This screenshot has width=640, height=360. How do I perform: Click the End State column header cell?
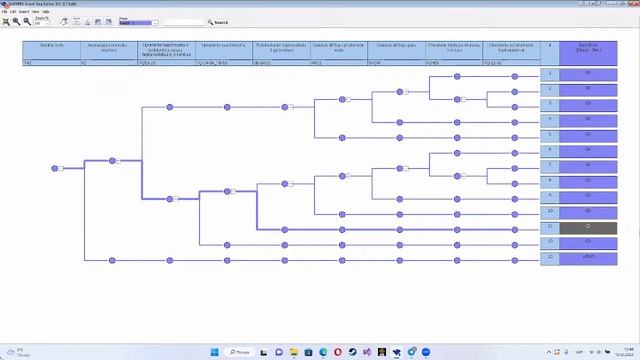(588, 53)
